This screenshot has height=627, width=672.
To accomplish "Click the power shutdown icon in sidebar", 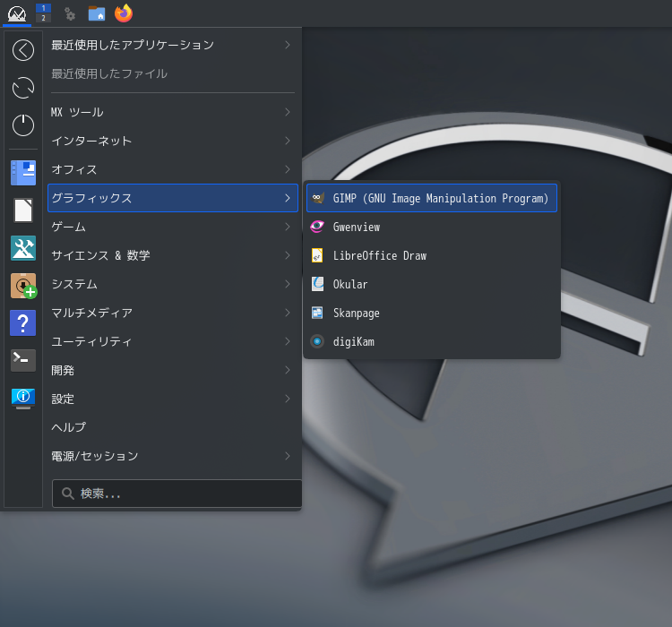I will click(23, 125).
